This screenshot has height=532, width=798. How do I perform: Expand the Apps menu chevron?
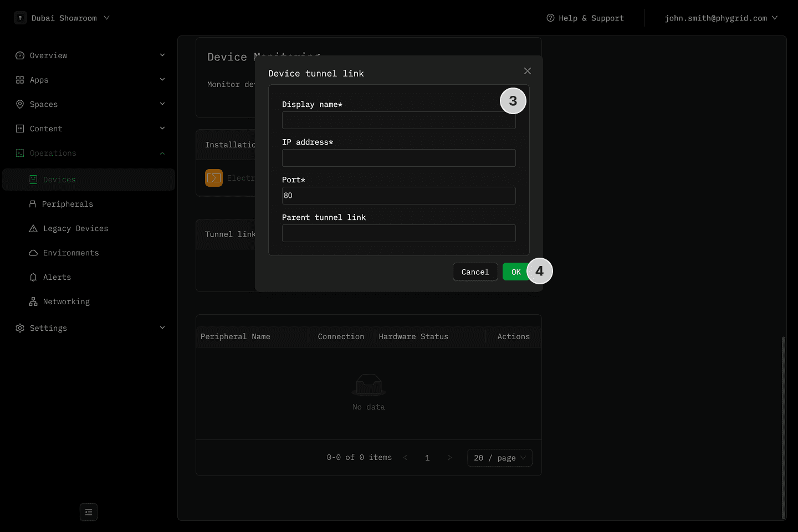coord(162,80)
